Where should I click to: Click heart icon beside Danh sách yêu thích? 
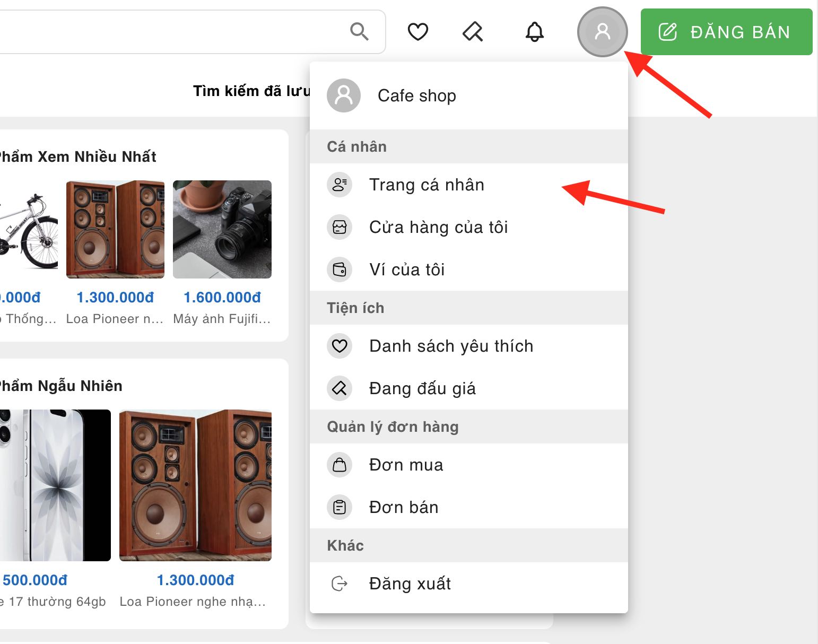[x=340, y=346]
